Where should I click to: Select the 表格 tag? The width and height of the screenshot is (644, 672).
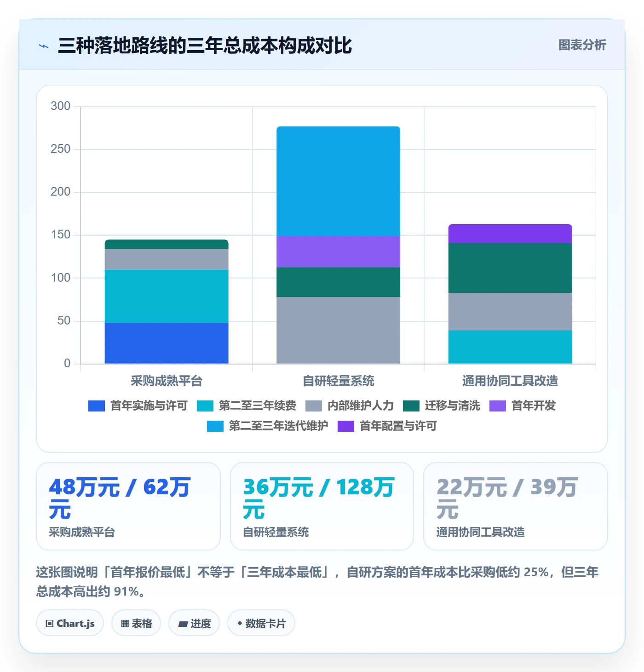coord(136,623)
